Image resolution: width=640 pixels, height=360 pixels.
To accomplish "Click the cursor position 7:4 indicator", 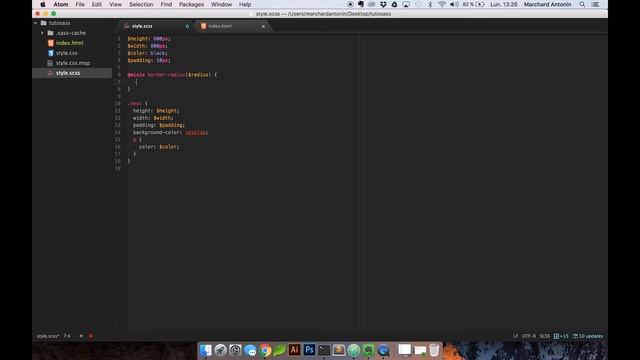I will point(67,336).
